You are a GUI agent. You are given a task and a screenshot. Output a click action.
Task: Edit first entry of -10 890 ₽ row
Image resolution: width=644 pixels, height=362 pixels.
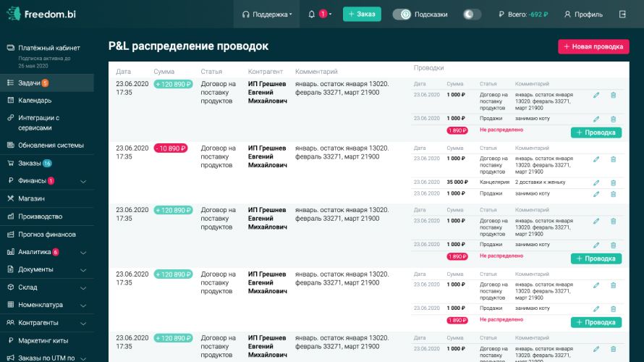(x=596, y=159)
